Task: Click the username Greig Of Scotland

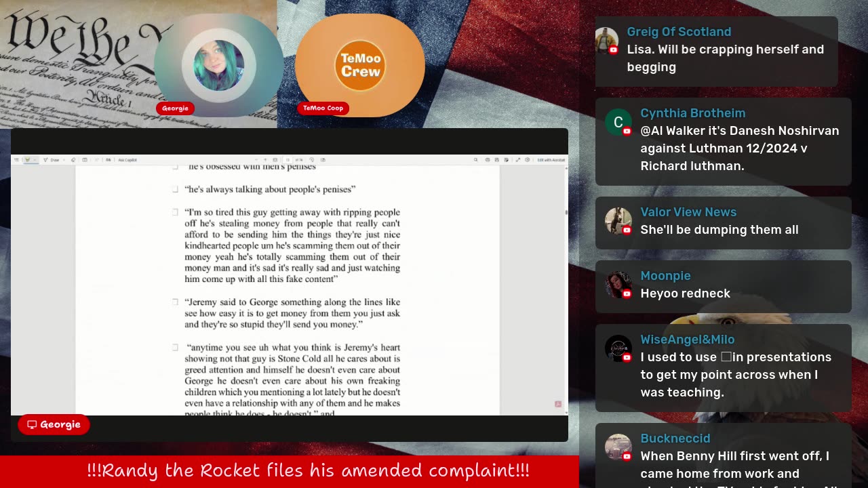Action: pyautogui.click(x=679, y=32)
